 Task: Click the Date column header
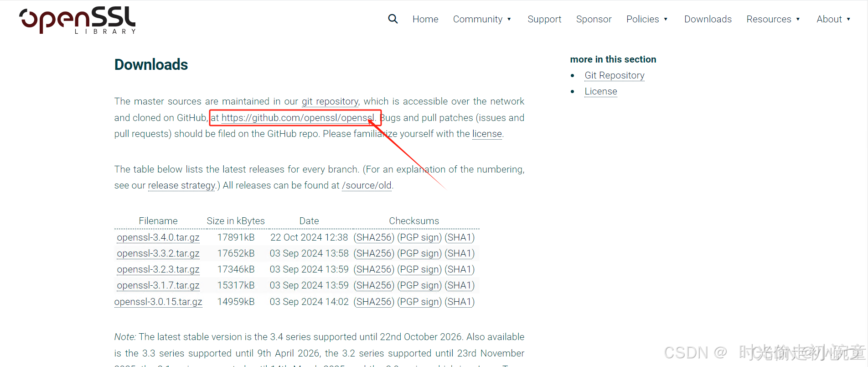[309, 221]
